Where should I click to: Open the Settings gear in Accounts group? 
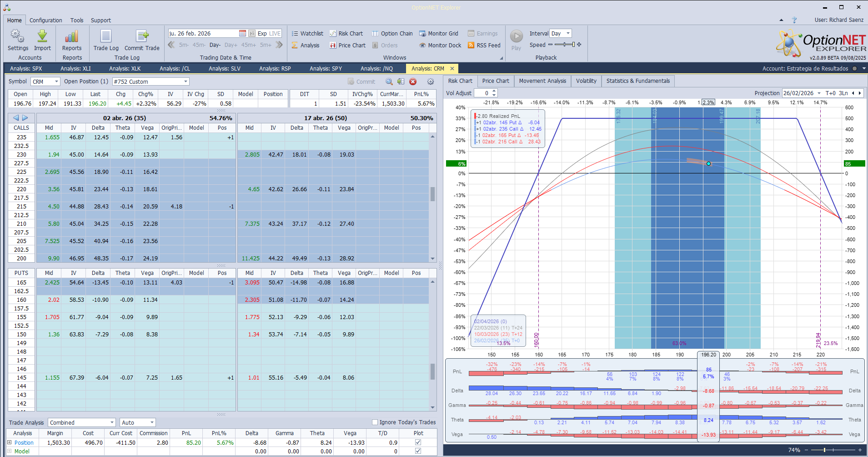[x=18, y=41]
